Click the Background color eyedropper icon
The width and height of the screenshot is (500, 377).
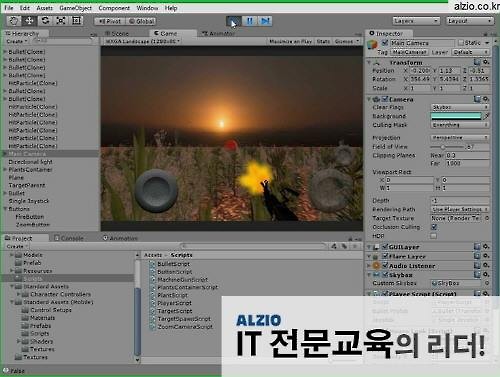pos(486,116)
